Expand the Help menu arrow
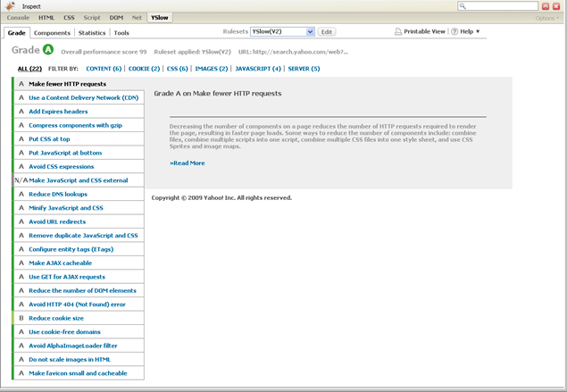Viewport: 567px width, 392px height. pyautogui.click(x=478, y=31)
